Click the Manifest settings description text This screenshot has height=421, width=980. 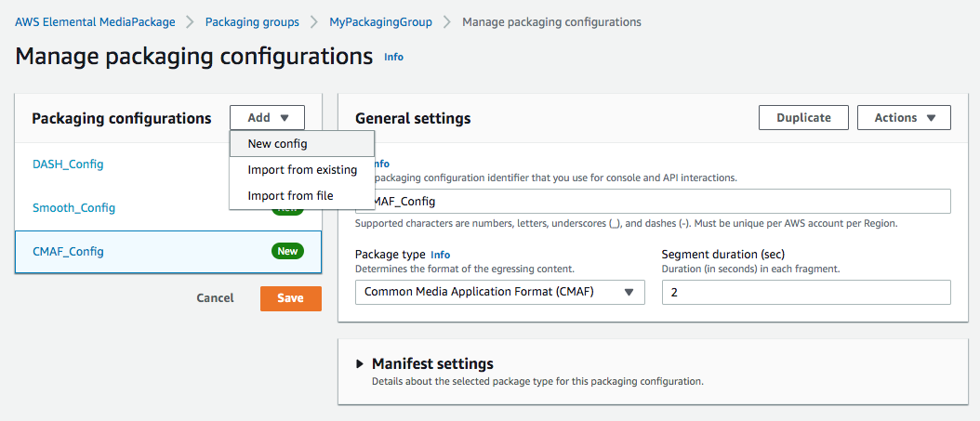[x=537, y=381]
